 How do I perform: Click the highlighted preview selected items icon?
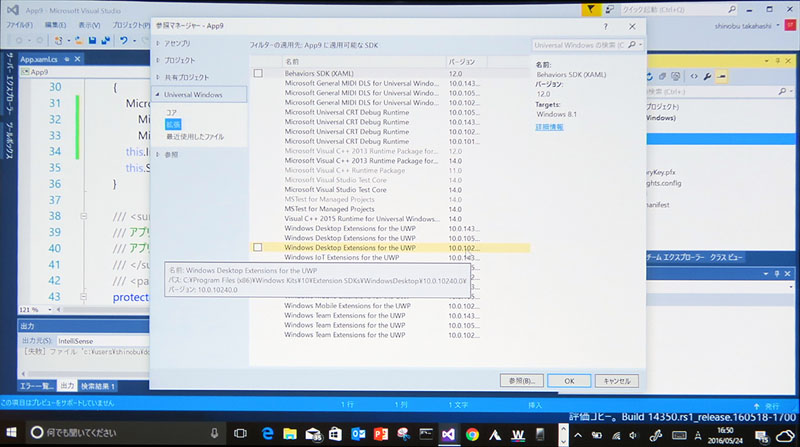721,77
